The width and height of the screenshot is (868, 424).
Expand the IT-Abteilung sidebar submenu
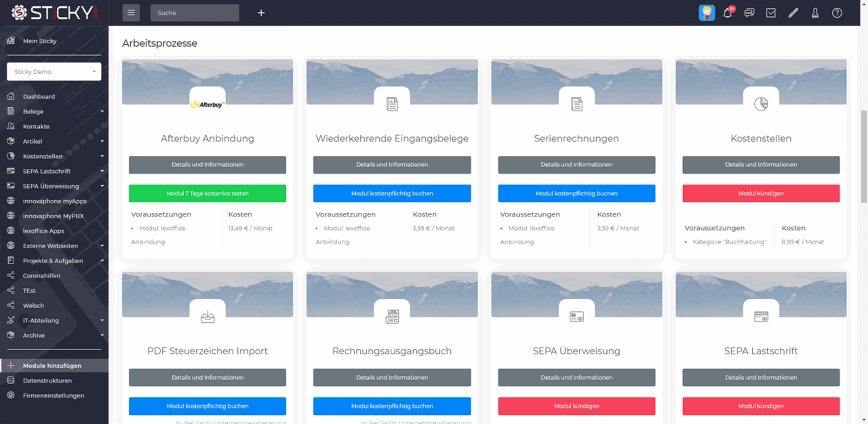coord(102,320)
